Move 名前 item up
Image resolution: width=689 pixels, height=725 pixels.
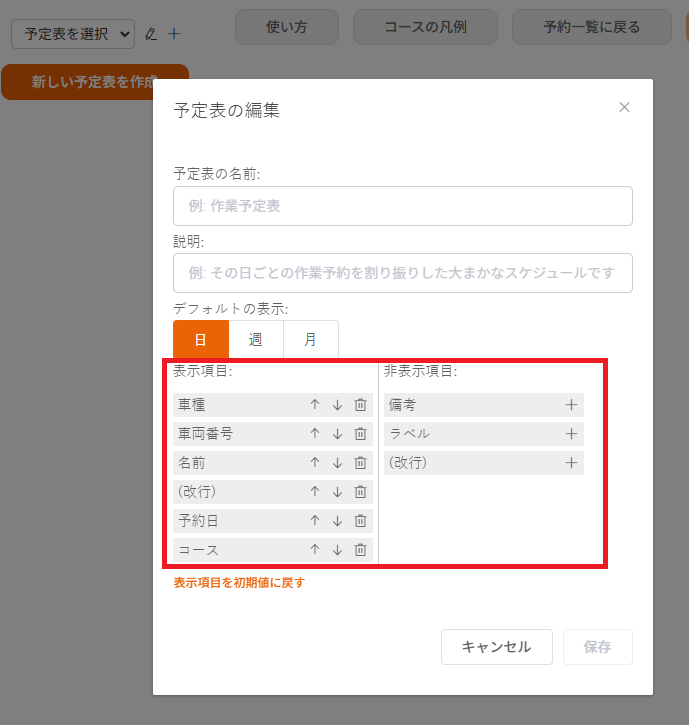tap(314, 463)
